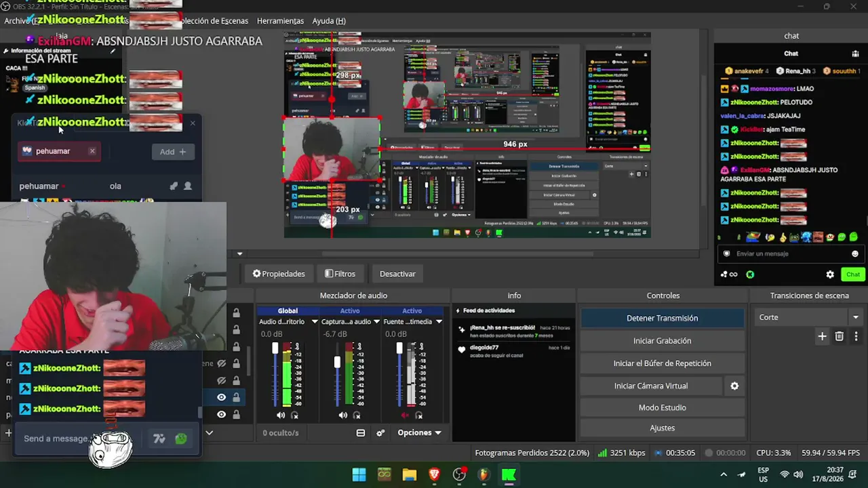Hide the highlighted source via eye icon

pyautogui.click(x=221, y=397)
